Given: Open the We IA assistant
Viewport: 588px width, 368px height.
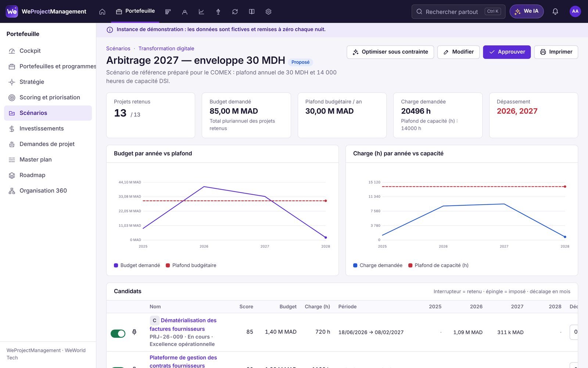Looking at the screenshot, I should pos(526,11).
